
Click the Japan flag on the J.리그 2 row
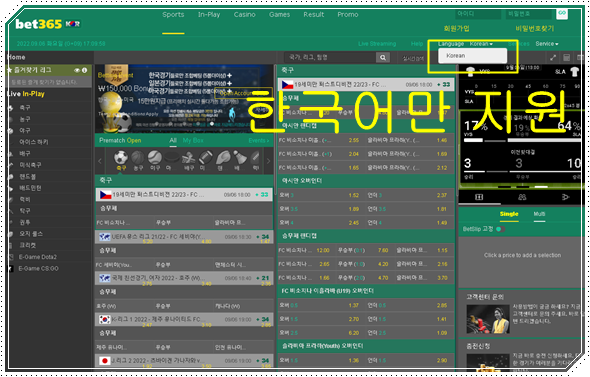click(105, 361)
